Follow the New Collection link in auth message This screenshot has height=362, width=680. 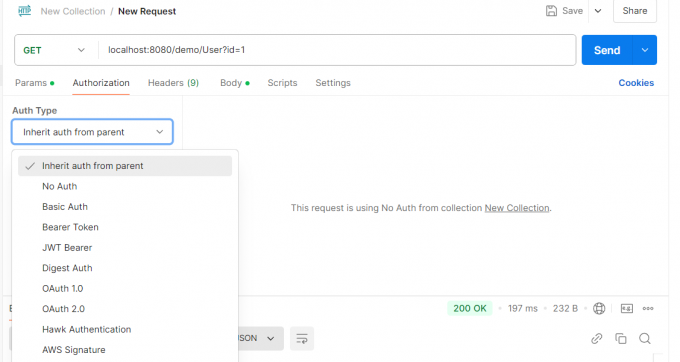point(517,208)
